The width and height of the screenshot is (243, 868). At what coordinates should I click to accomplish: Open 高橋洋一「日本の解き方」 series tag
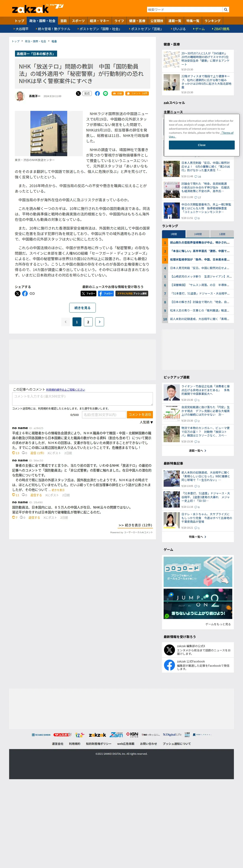point(36,54)
